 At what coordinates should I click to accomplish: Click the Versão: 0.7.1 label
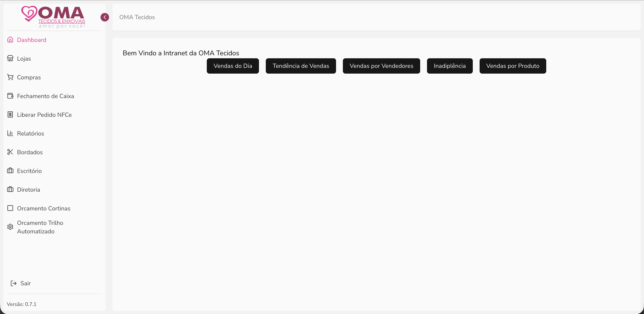pyautogui.click(x=22, y=304)
